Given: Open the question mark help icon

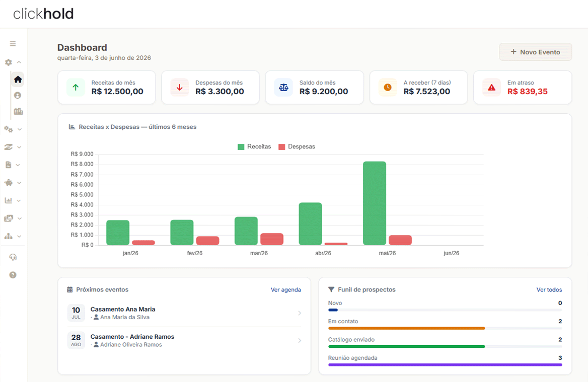Looking at the screenshot, I should pyautogui.click(x=13, y=275).
